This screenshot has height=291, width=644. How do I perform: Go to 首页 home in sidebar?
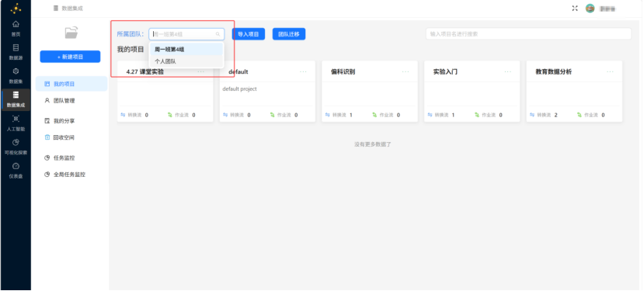[x=16, y=28]
